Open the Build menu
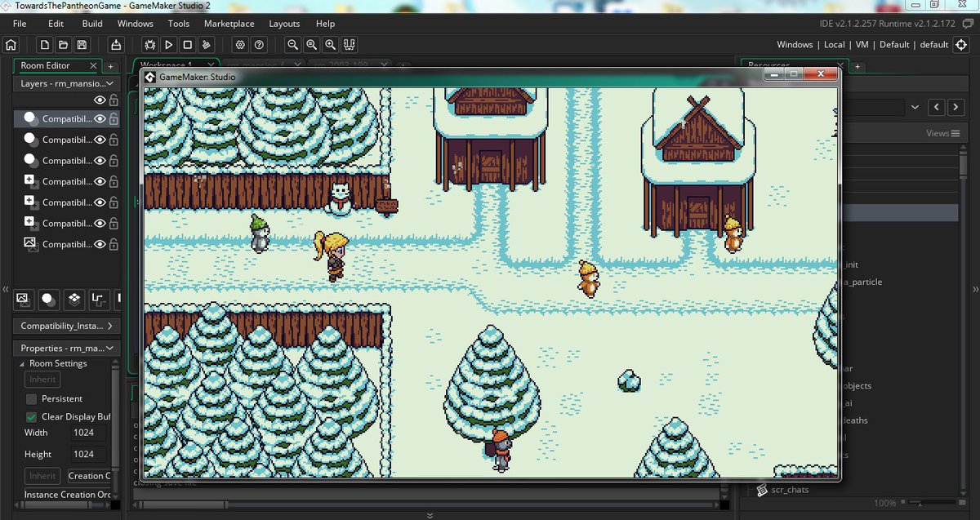The width and height of the screenshot is (980, 520). pos(92,24)
